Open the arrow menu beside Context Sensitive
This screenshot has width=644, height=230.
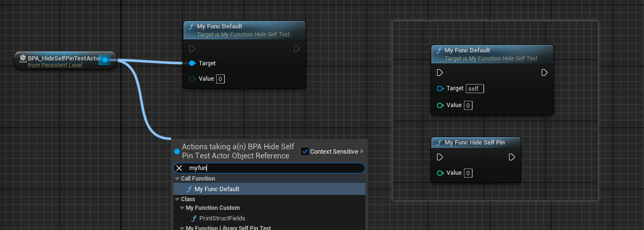(362, 152)
